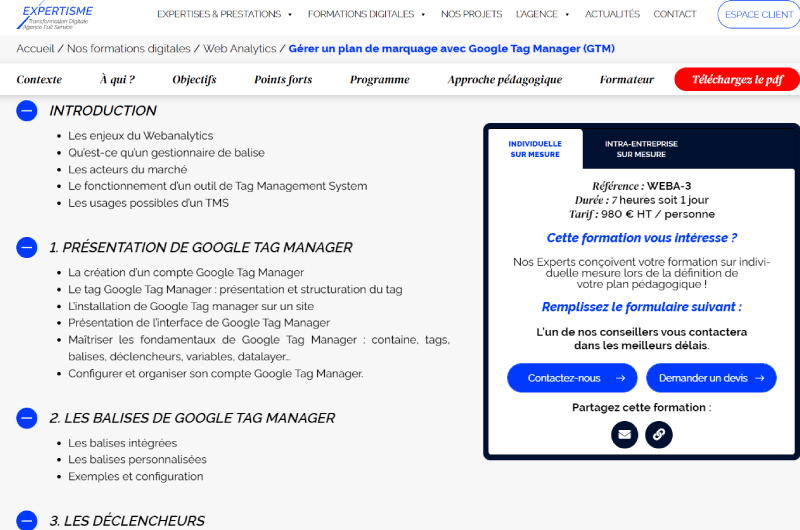Select the Individuelle sur mesure tab

[x=535, y=149]
